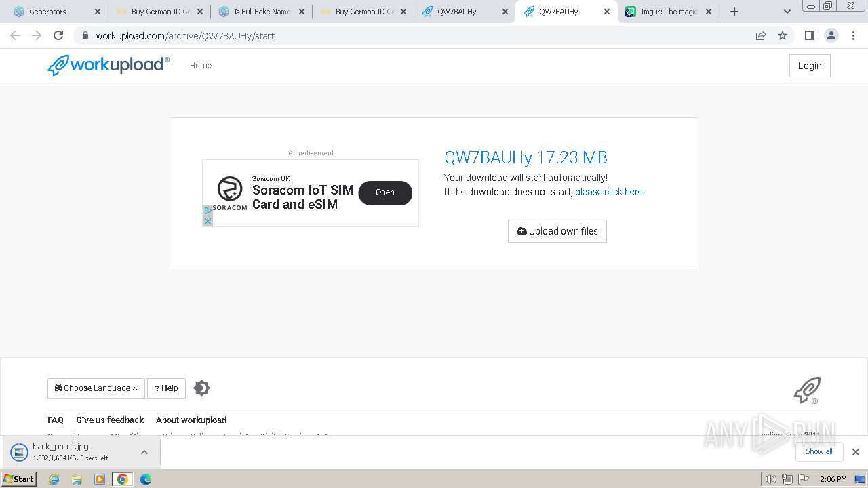This screenshot has width=868, height=488.
Task: Click the QW7BAUHy 17.23 MB heading
Action: [x=526, y=157]
